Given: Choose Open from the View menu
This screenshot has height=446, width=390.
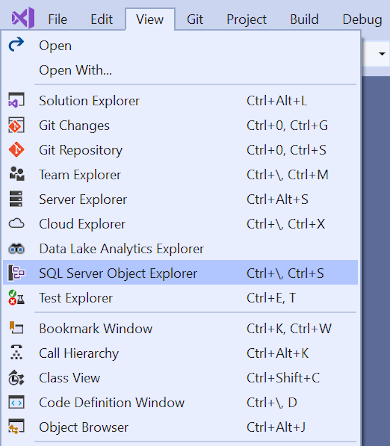Looking at the screenshot, I should [x=180, y=45].
